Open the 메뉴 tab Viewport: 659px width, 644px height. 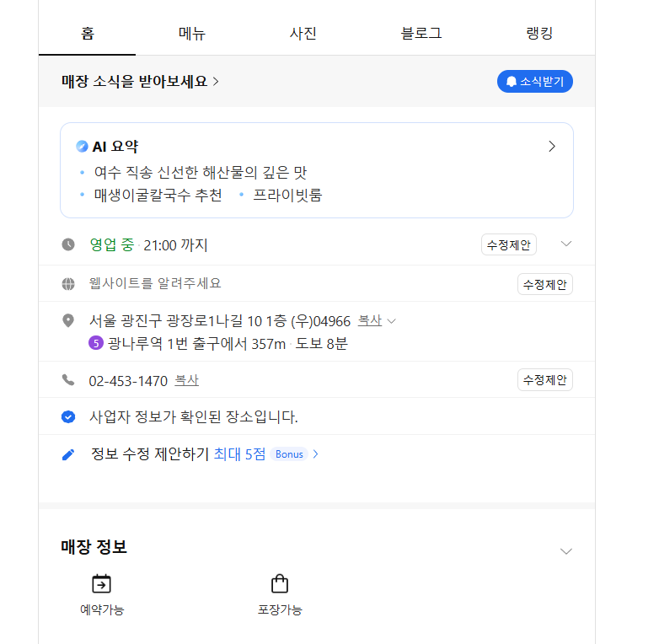[191, 33]
